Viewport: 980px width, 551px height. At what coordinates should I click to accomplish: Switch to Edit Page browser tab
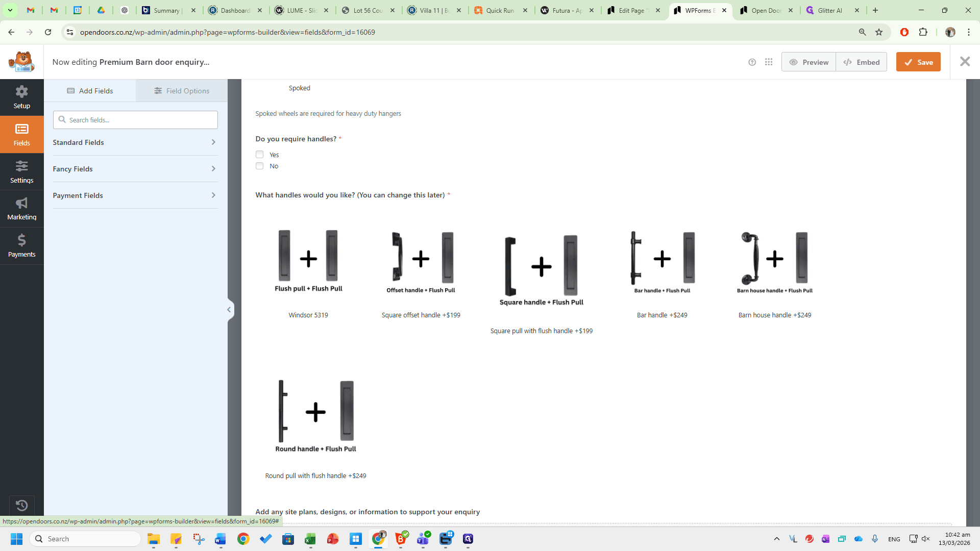click(634, 10)
